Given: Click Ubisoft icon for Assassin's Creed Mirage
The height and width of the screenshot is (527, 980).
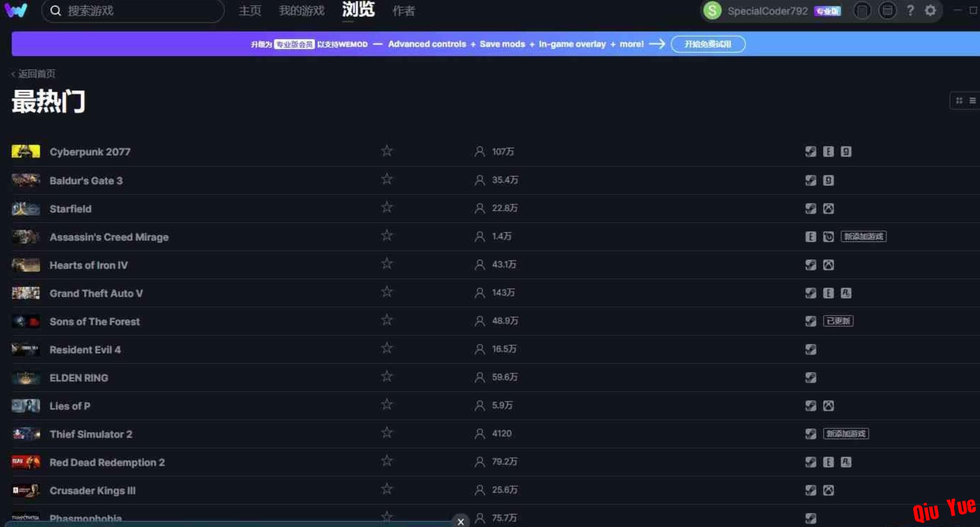Looking at the screenshot, I should (x=828, y=237).
